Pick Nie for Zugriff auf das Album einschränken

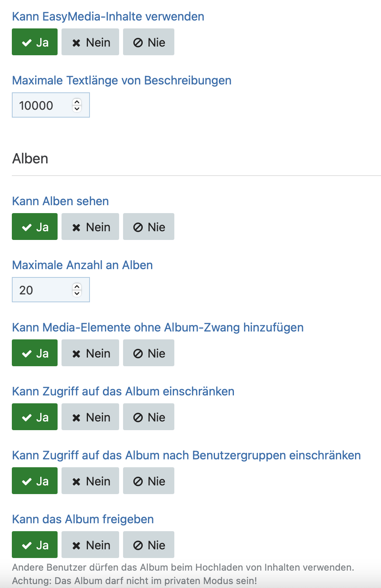[x=149, y=417]
